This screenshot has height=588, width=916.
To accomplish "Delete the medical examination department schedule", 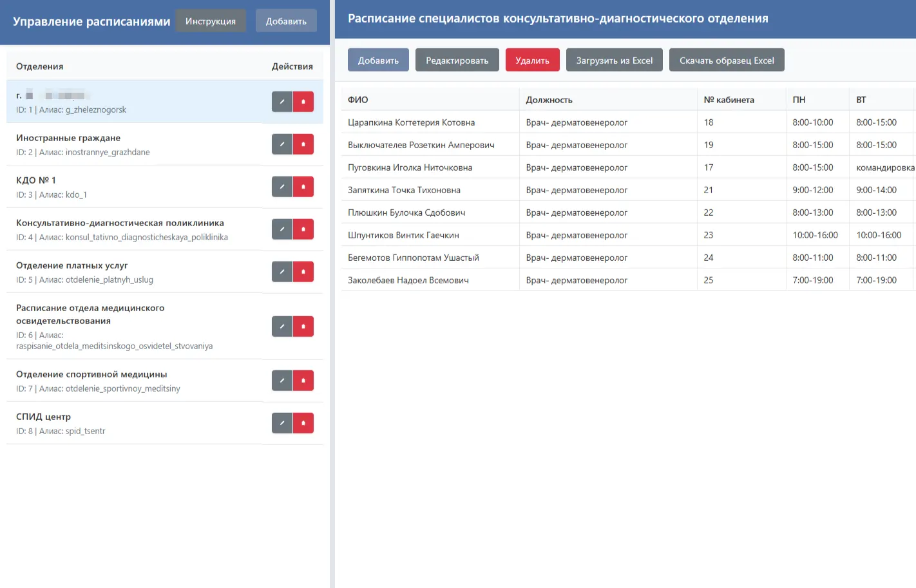I will tap(303, 327).
